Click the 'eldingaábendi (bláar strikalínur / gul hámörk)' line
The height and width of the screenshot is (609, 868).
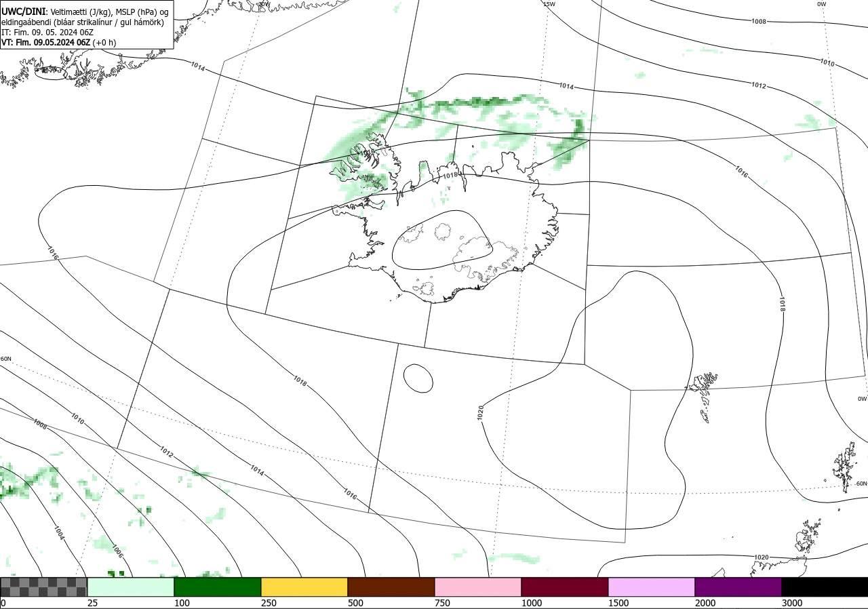click(x=83, y=22)
